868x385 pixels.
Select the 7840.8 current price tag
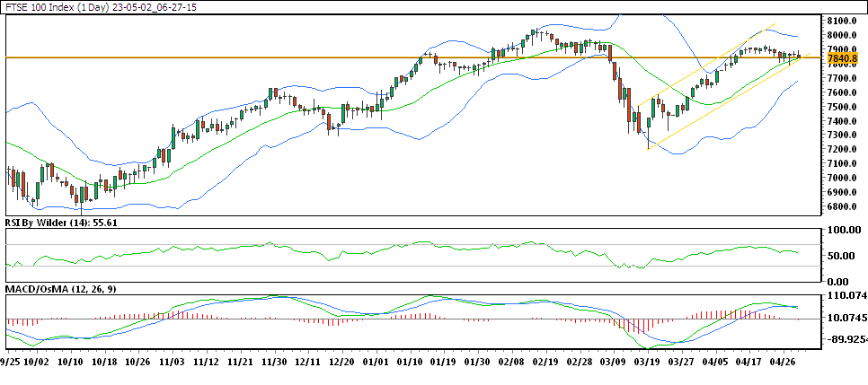click(842, 58)
